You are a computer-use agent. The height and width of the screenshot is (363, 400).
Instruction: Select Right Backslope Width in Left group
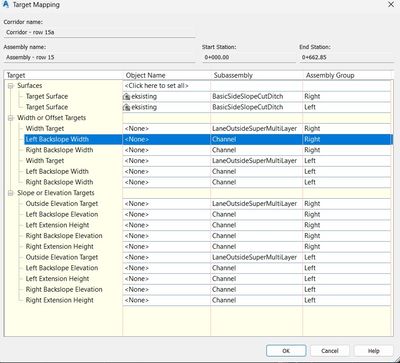coord(59,182)
